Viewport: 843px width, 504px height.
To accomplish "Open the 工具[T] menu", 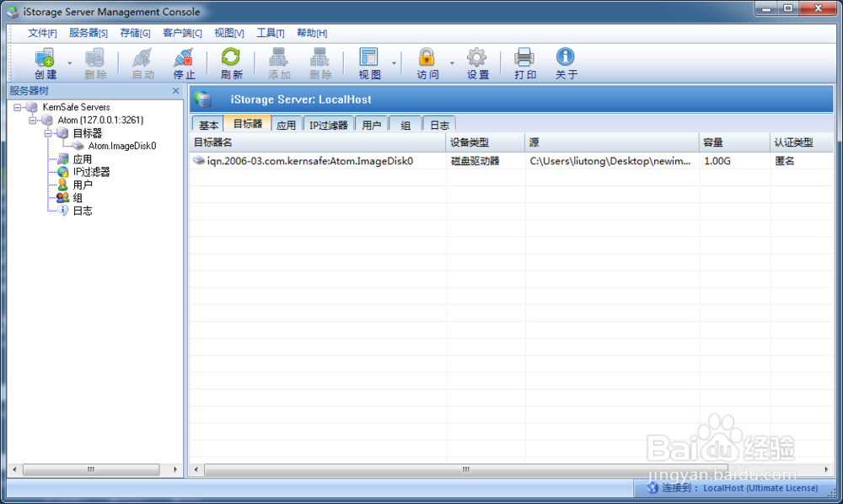I will click(271, 34).
